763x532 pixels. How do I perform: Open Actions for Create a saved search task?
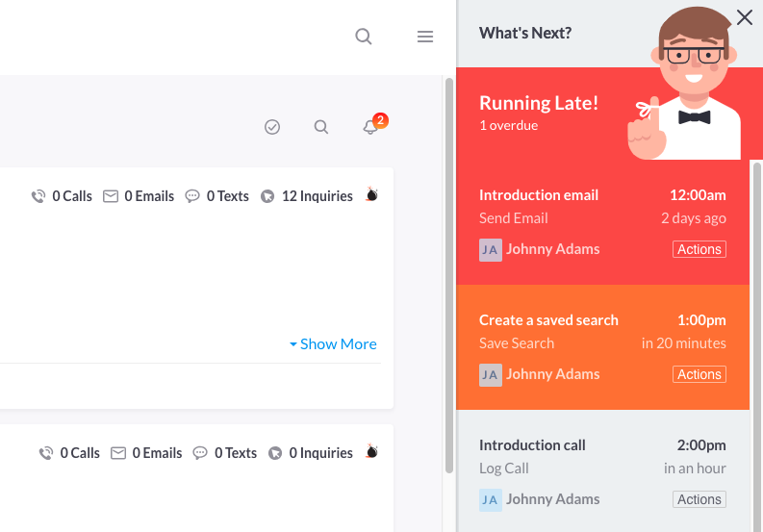click(699, 374)
